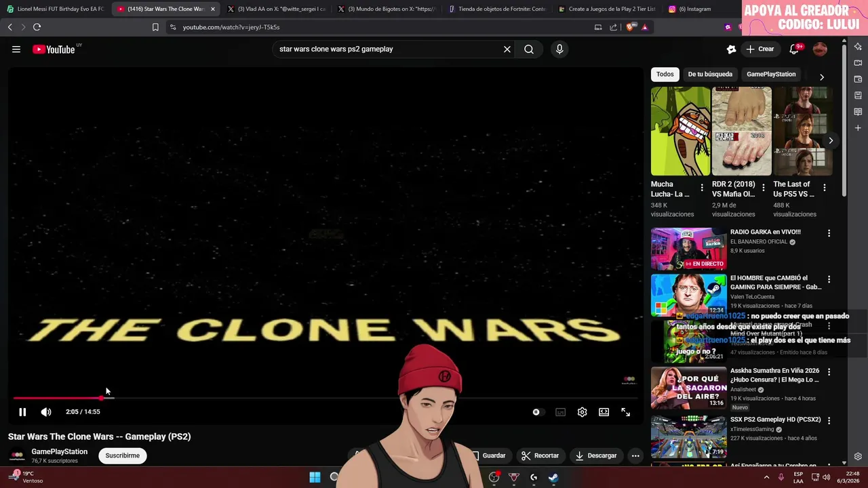Bookmark this page icon
This screenshot has width=868, height=488.
(155, 27)
